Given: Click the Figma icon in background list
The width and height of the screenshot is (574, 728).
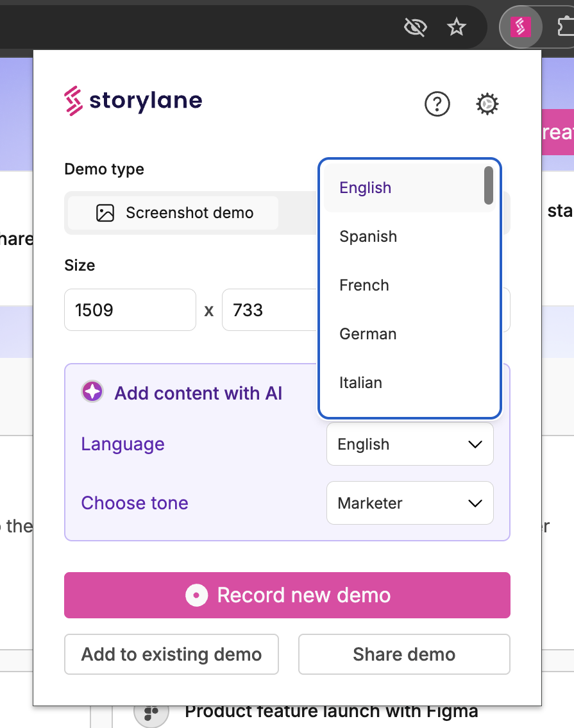Looking at the screenshot, I should click(151, 712).
